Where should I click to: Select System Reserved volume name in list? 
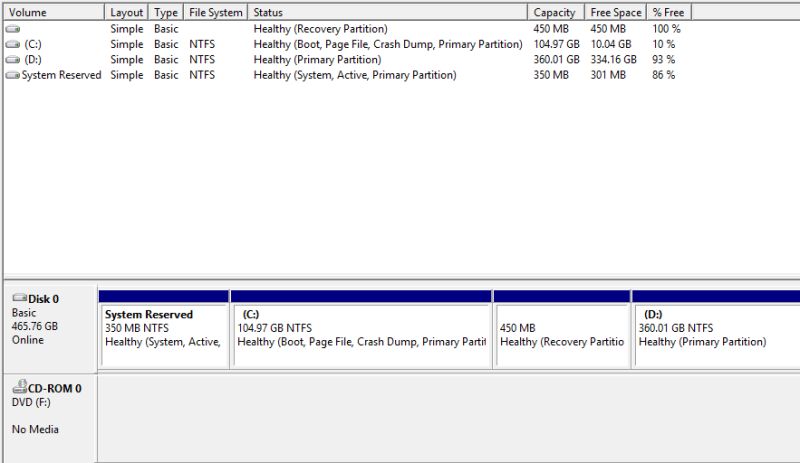(61, 75)
